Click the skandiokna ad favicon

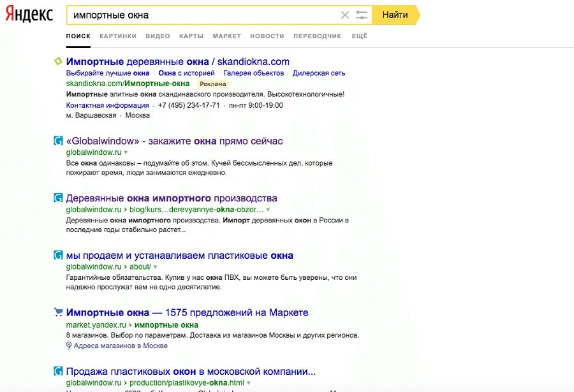pos(58,61)
